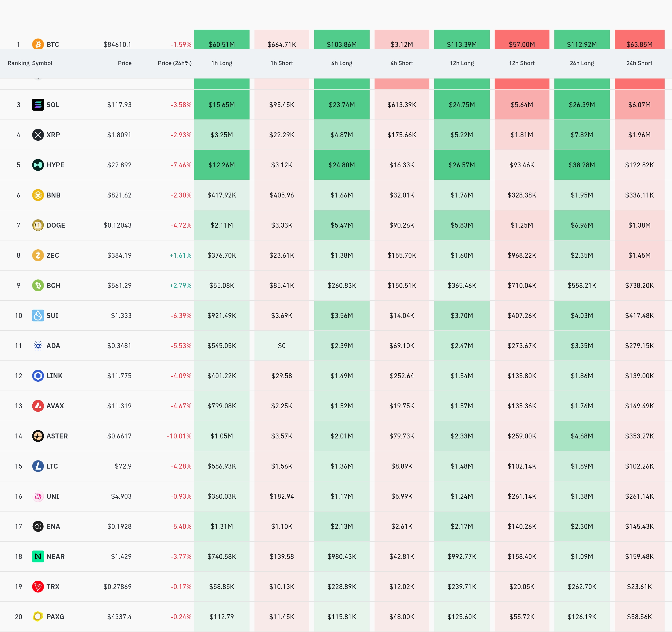Click the Solana SOL logo icon
This screenshot has width=672, height=632.
(x=38, y=105)
